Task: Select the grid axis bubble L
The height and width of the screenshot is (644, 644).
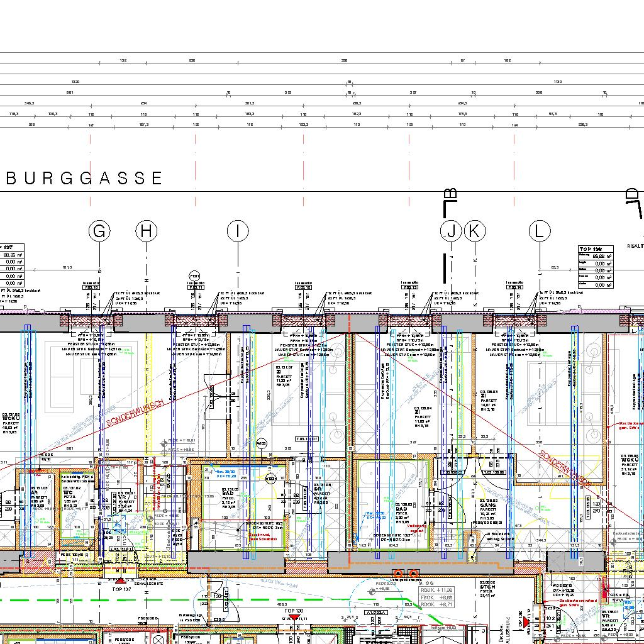Action: click(x=539, y=231)
